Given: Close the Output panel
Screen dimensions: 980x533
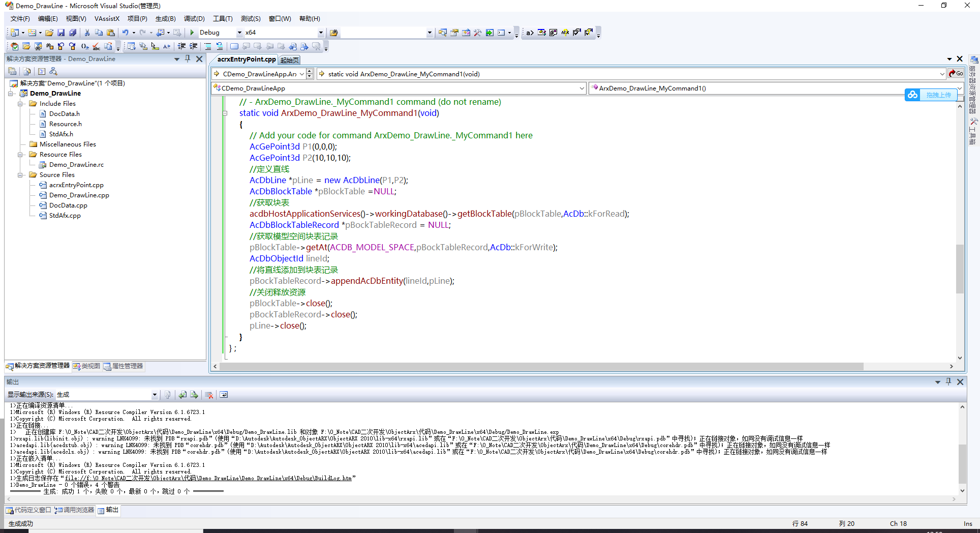Looking at the screenshot, I should [960, 381].
